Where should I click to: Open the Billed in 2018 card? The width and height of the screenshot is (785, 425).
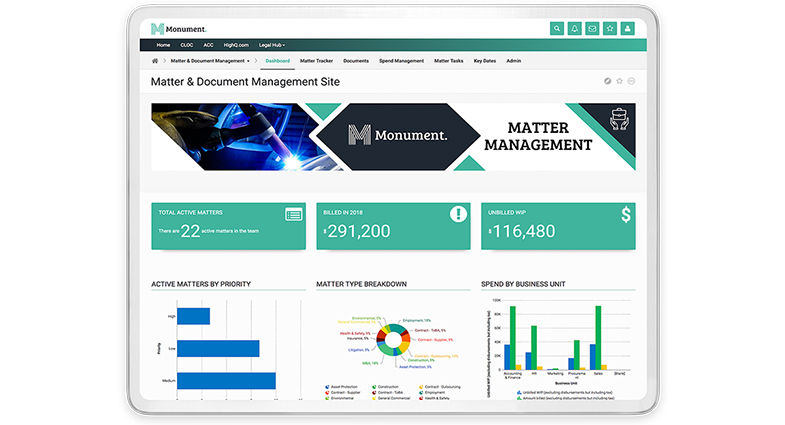[393, 226]
